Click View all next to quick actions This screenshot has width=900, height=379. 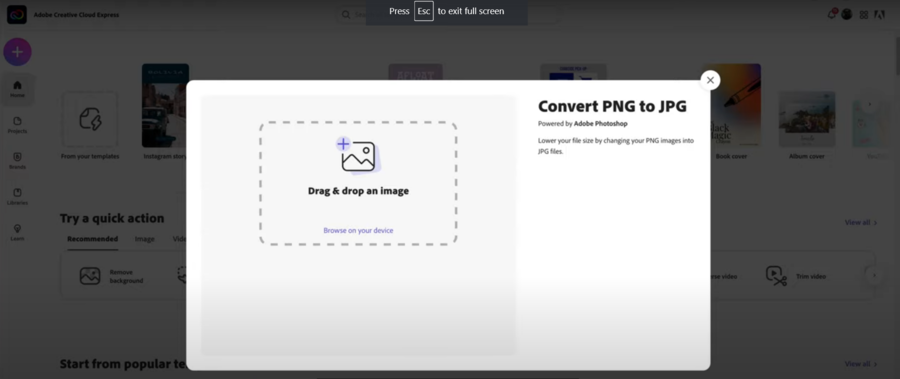coord(860,222)
